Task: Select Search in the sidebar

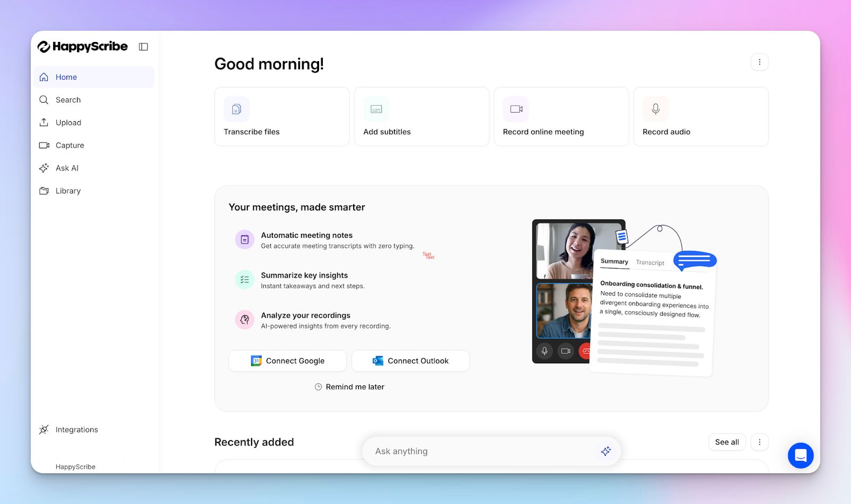Action: (68, 99)
